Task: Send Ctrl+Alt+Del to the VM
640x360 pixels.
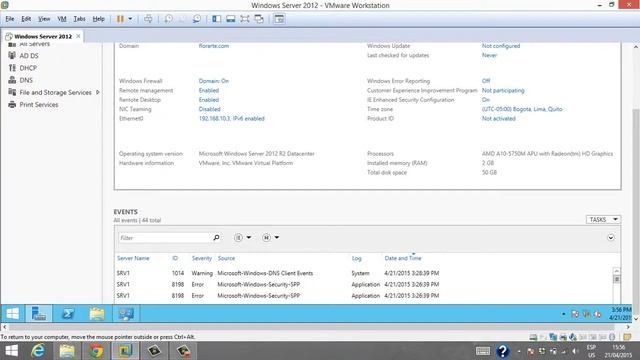Action: pyautogui.click(x=148, y=19)
